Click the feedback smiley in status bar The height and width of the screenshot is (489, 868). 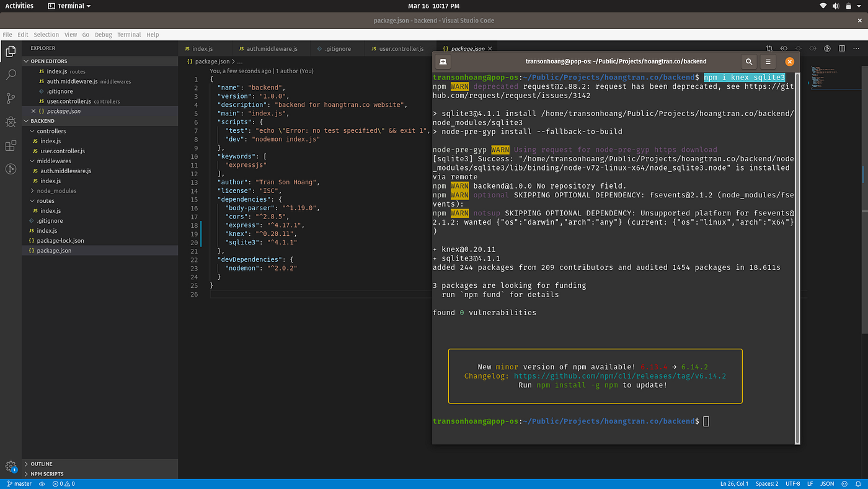pos(844,483)
